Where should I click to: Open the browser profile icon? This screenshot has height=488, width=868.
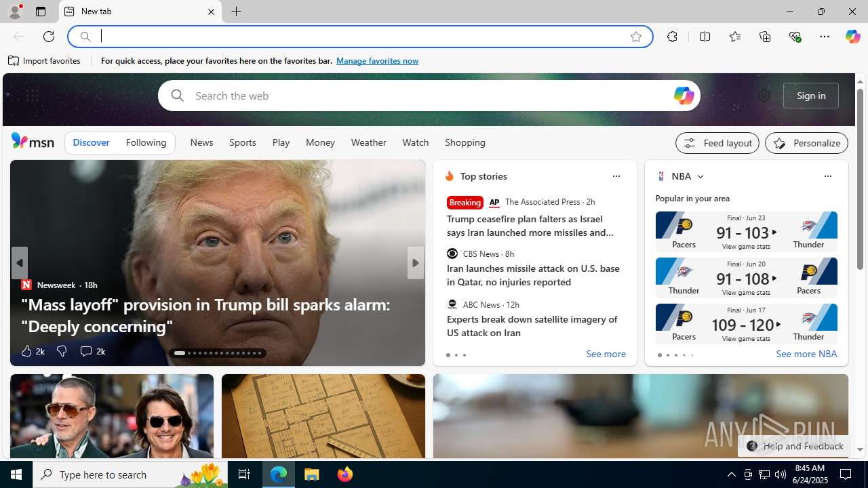(14, 12)
